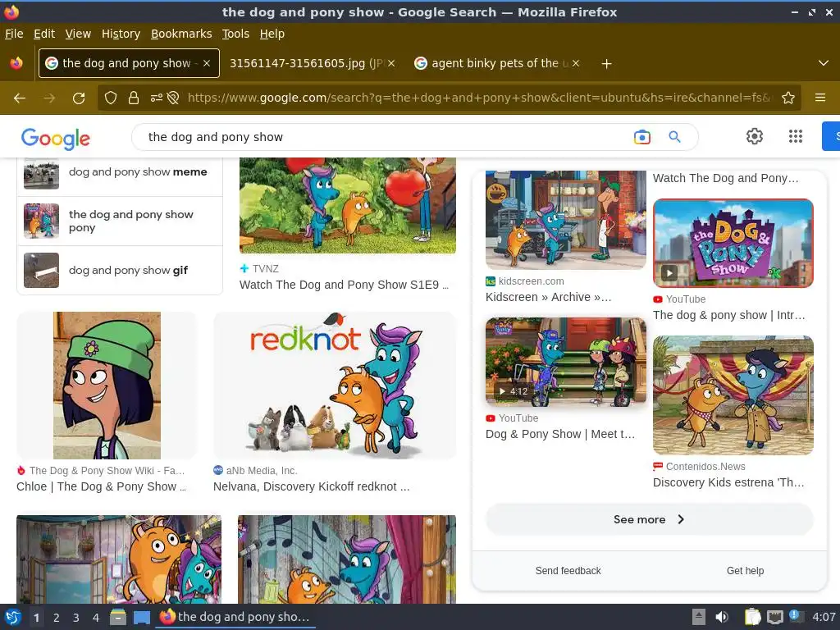This screenshot has width=840, height=630.
Task: Open Nelvana, Discovery Kickoff redknot link
Action: click(311, 486)
